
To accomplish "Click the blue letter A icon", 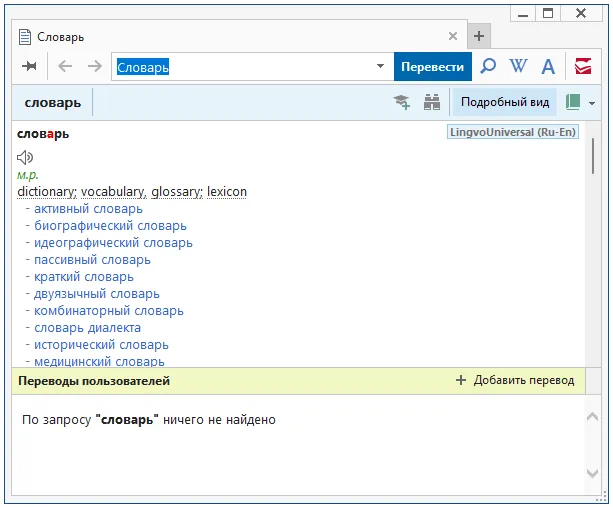I will [x=548, y=66].
